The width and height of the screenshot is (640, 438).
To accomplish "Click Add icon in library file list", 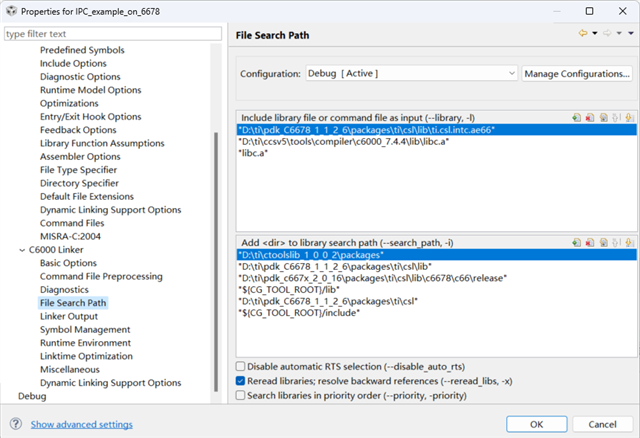I will coord(577,117).
